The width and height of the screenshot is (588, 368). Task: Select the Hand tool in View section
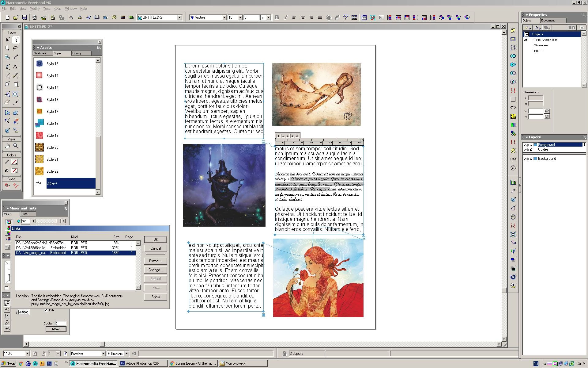click(x=7, y=146)
